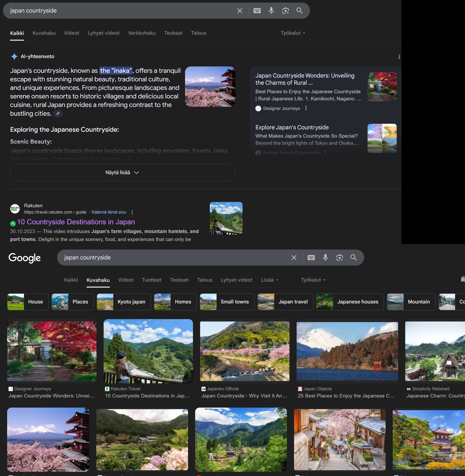Screen dimensions: 465x476
Task: Click magnifier search icon in upper search bar
Action: (299, 11)
